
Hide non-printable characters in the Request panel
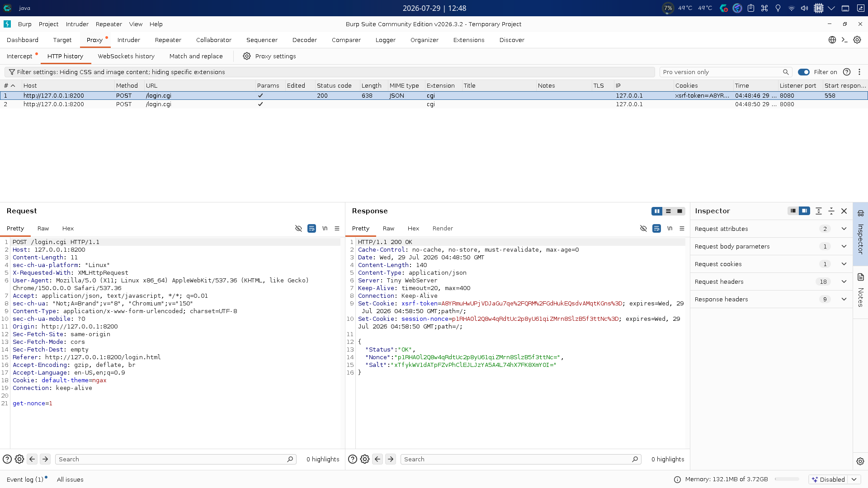(x=298, y=228)
